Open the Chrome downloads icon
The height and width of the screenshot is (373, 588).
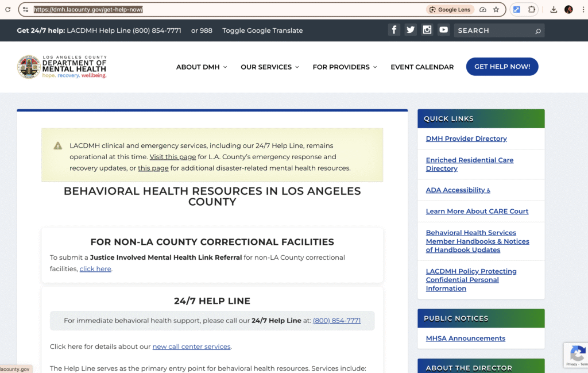pyautogui.click(x=554, y=10)
